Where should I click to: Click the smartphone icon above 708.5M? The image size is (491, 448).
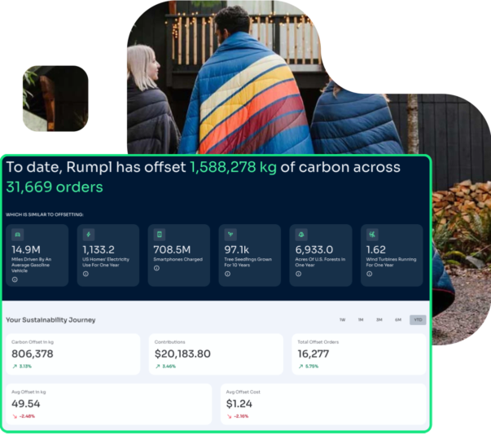(x=160, y=235)
